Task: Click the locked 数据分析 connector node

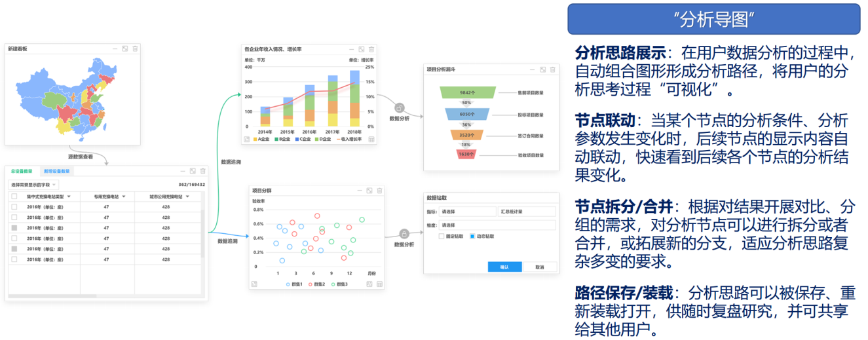Action: coord(404,234)
